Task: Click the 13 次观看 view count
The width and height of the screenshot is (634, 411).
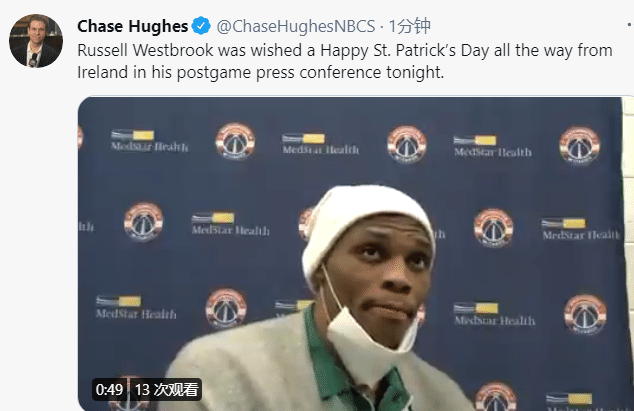Action: pos(166,390)
